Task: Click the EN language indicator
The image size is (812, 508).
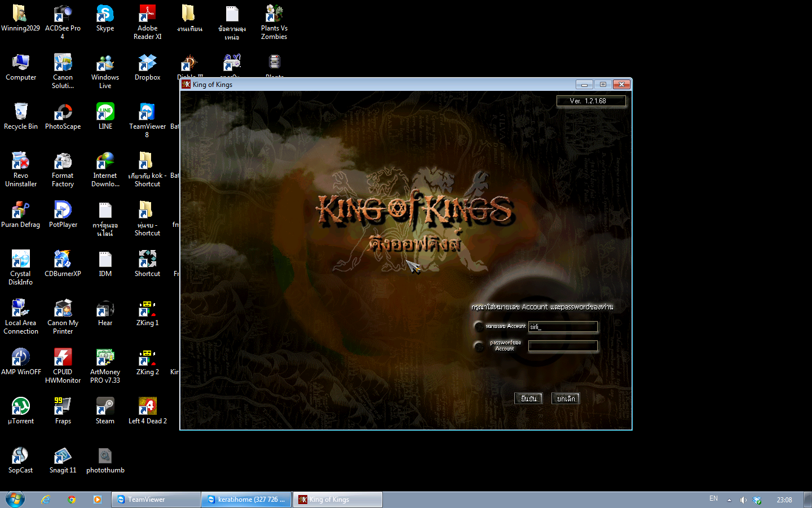Action: (713, 499)
